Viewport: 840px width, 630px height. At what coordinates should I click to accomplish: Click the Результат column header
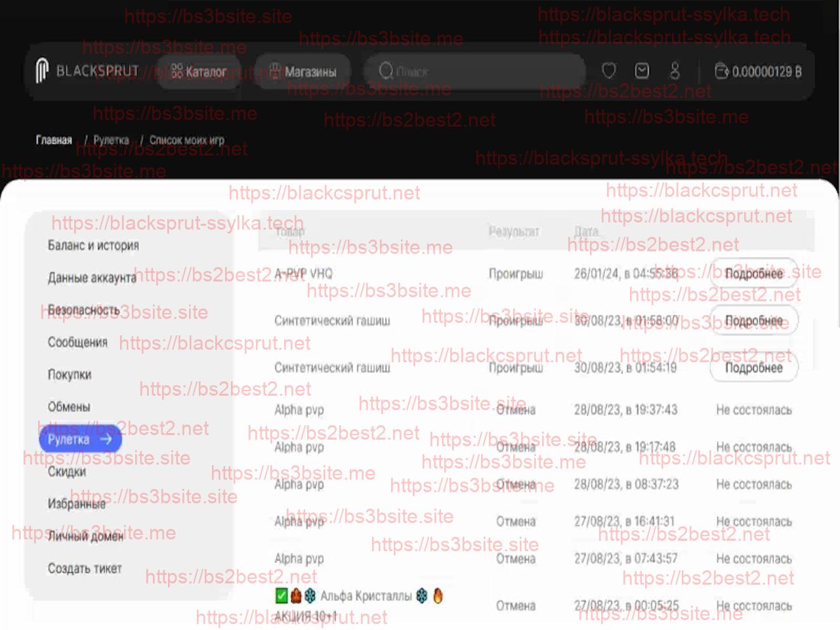(x=514, y=231)
